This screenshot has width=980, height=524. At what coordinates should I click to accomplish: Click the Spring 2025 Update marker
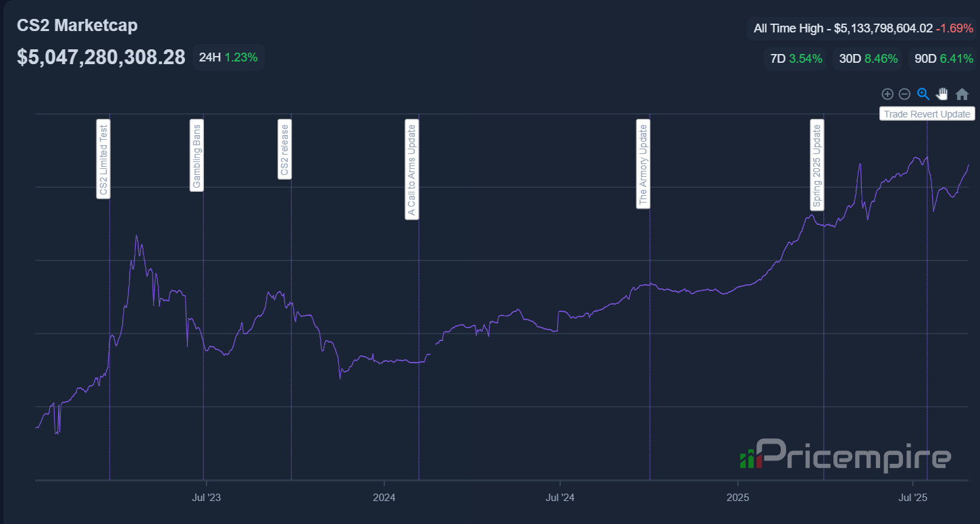(x=817, y=165)
